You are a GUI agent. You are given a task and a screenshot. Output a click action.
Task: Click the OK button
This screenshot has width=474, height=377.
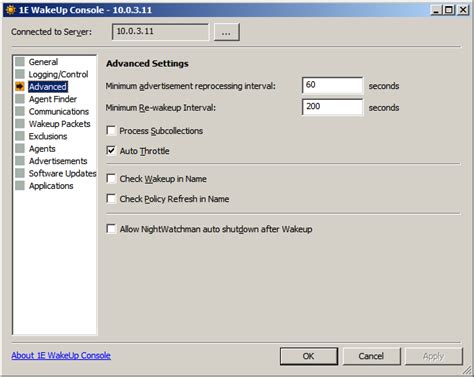pyautogui.click(x=309, y=356)
